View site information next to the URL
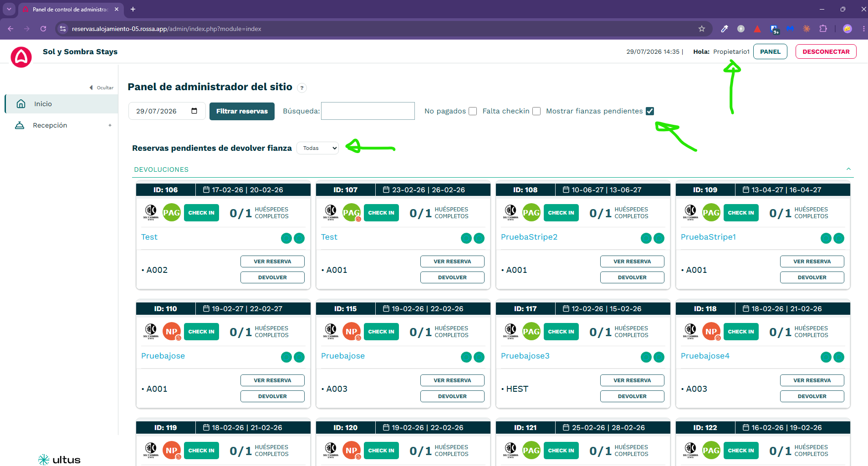Screen dimensions: 868x466 pos(63,29)
